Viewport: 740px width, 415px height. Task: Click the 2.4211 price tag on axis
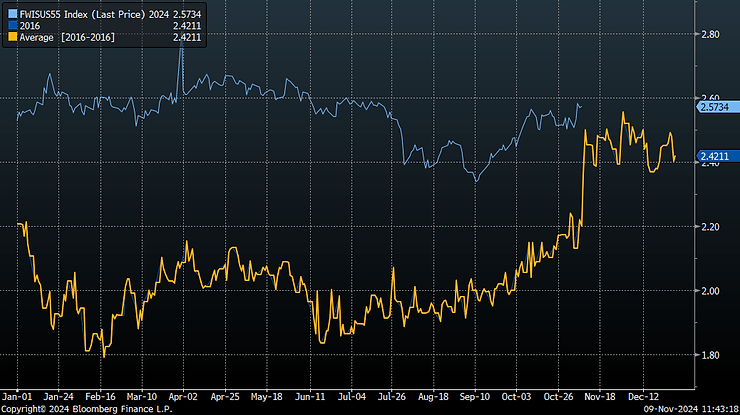pos(714,156)
